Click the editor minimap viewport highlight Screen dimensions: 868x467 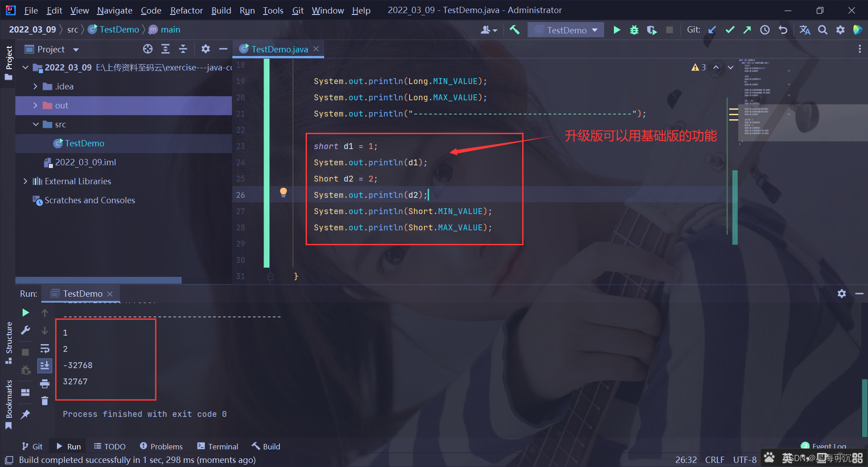[x=803, y=123]
